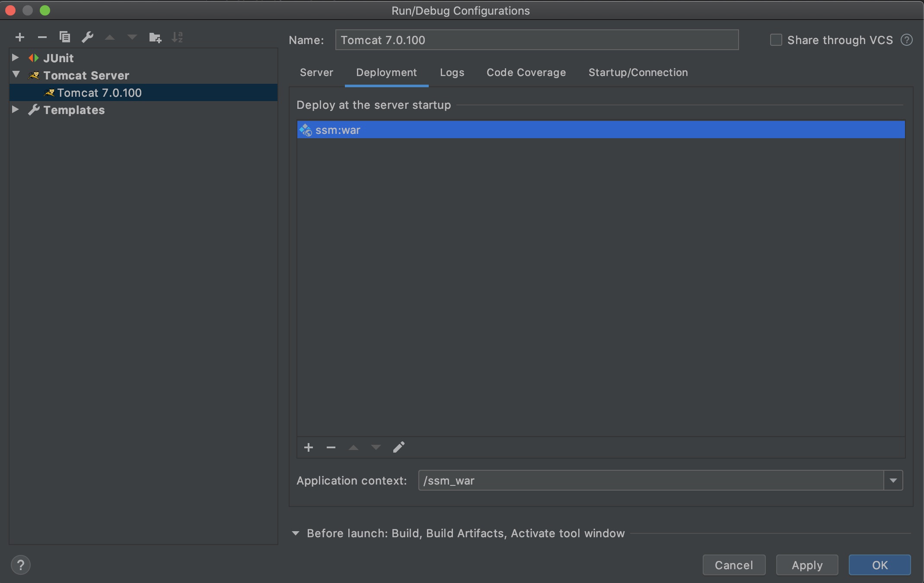Open Share through VCS help icon
This screenshot has width=924, height=583.
tap(907, 40)
